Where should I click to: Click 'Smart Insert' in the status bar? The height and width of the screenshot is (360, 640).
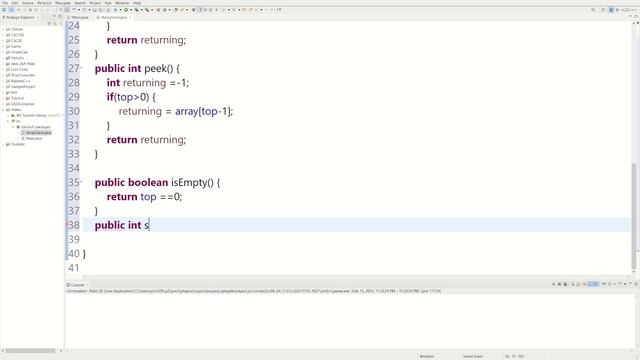coord(473,356)
